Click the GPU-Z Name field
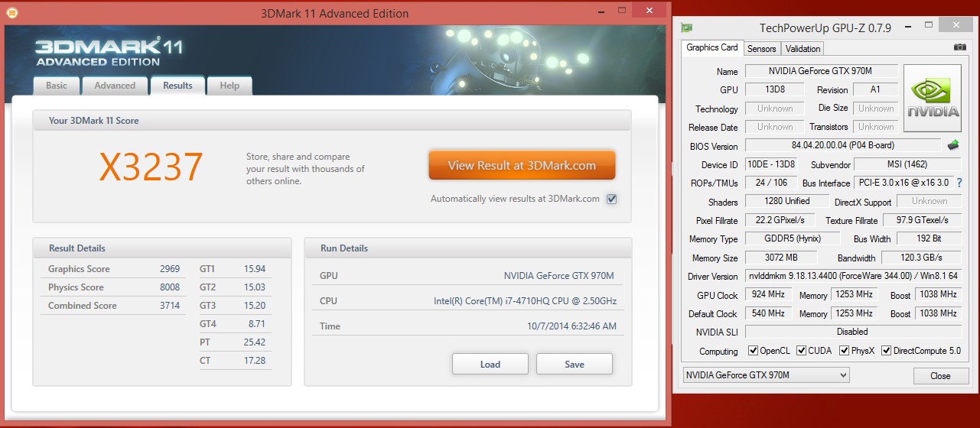This screenshot has height=428, width=980. [822, 71]
